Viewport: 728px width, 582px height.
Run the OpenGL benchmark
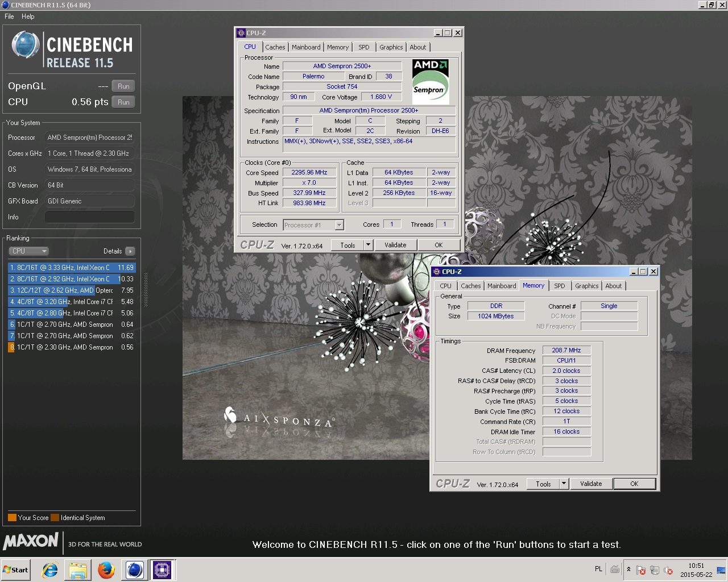click(x=123, y=86)
